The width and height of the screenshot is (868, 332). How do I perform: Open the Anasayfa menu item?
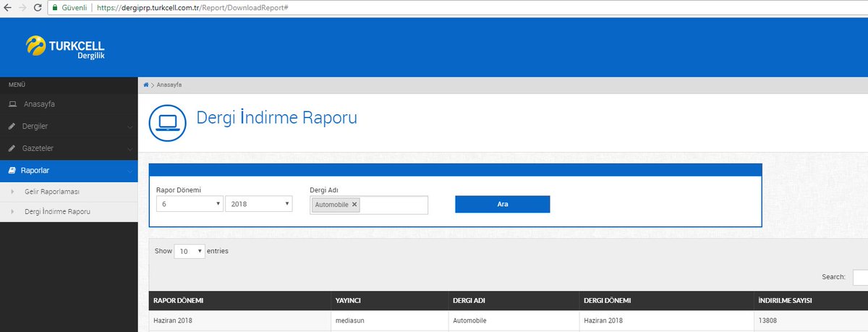69,104
